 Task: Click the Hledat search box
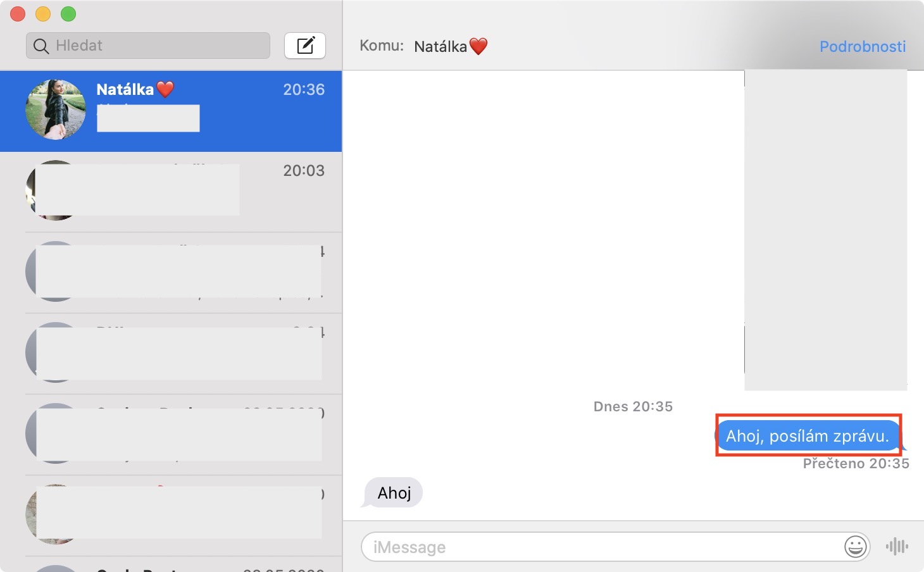147,45
